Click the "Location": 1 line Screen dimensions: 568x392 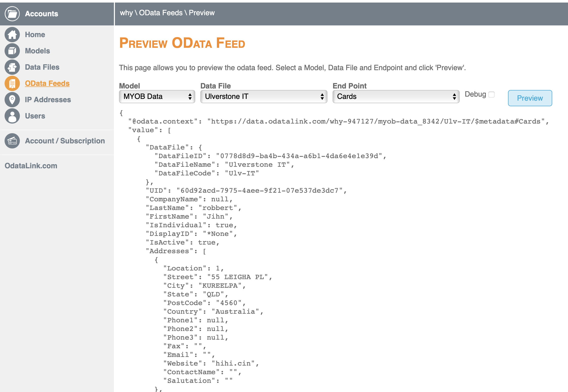[x=193, y=268]
